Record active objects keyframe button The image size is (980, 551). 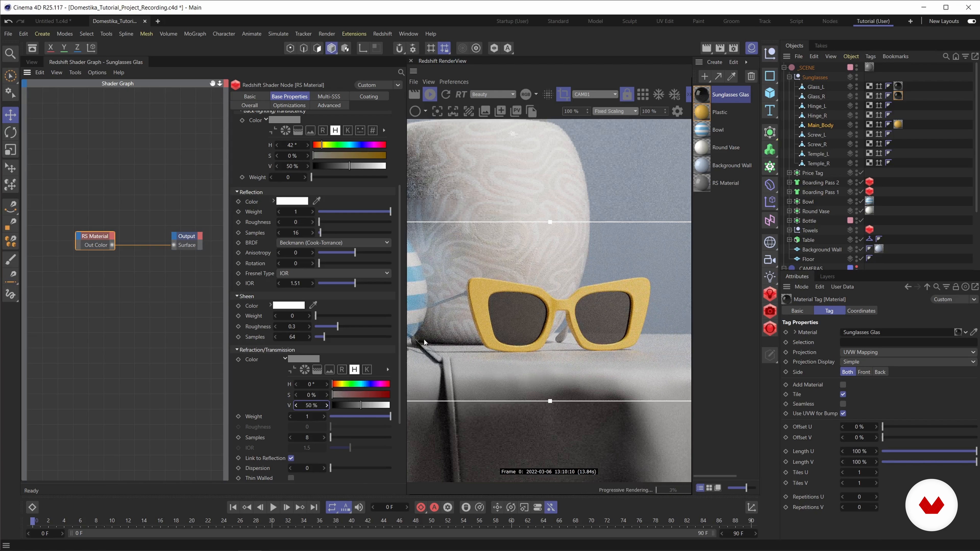(421, 507)
